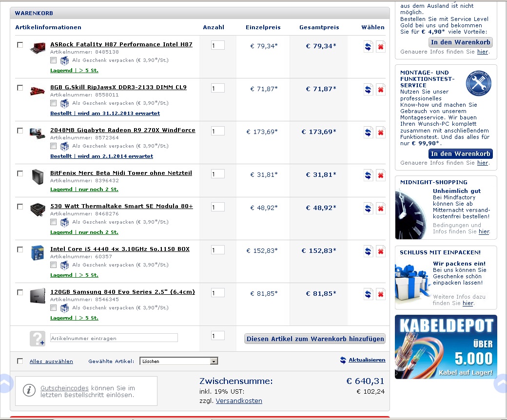The height and width of the screenshot is (420, 507).
Task: Check the BitFenix Merc Beta row checkbox
Action: pyautogui.click(x=20, y=173)
